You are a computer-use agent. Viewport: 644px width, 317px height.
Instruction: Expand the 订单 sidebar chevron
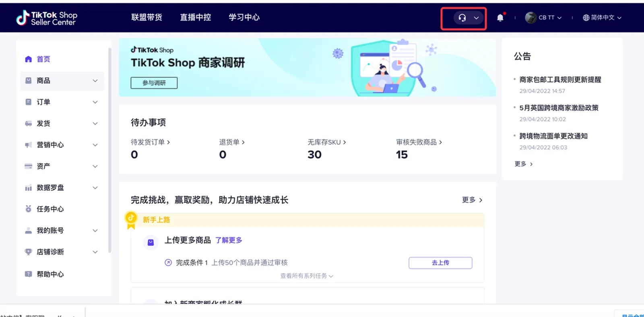pyautogui.click(x=95, y=102)
